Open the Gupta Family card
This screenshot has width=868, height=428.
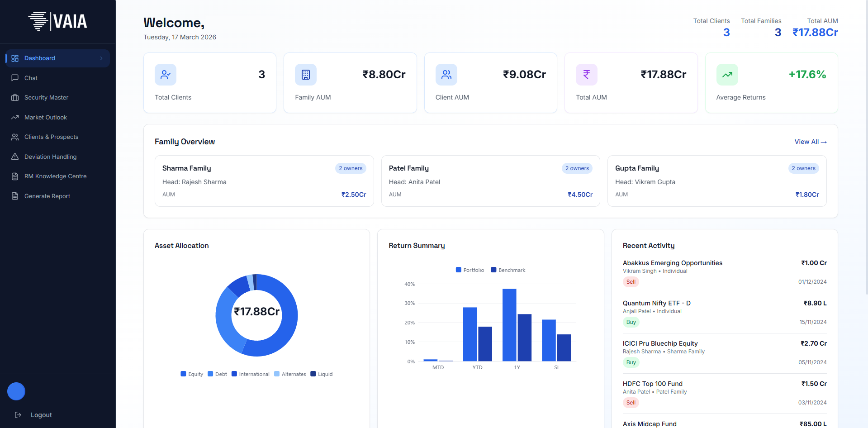click(716, 181)
